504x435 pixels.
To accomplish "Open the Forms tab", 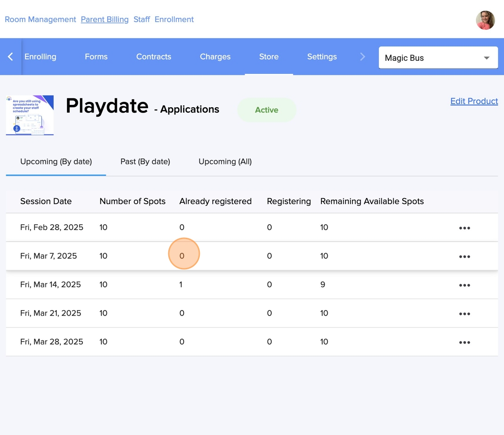I will pyautogui.click(x=96, y=57).
